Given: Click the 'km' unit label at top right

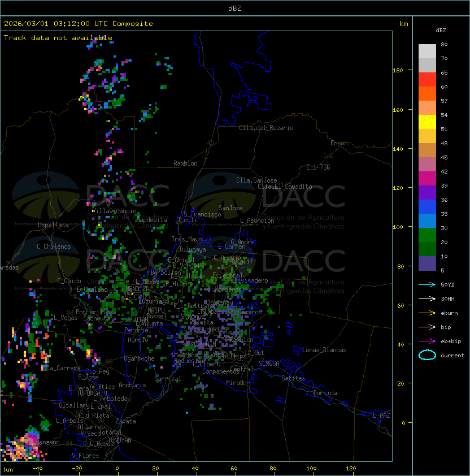Looking at the screenshot, I should coord(403,24).
